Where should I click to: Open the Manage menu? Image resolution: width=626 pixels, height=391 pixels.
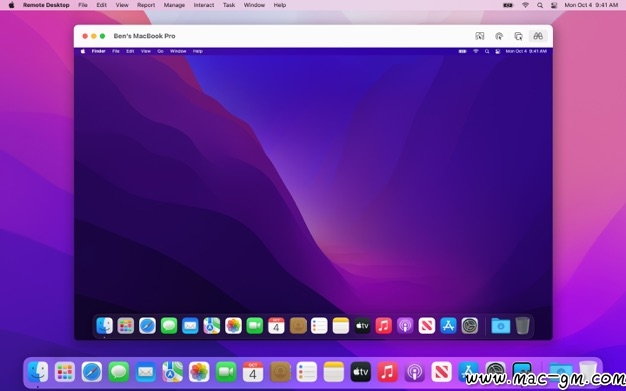click(174, 5)
